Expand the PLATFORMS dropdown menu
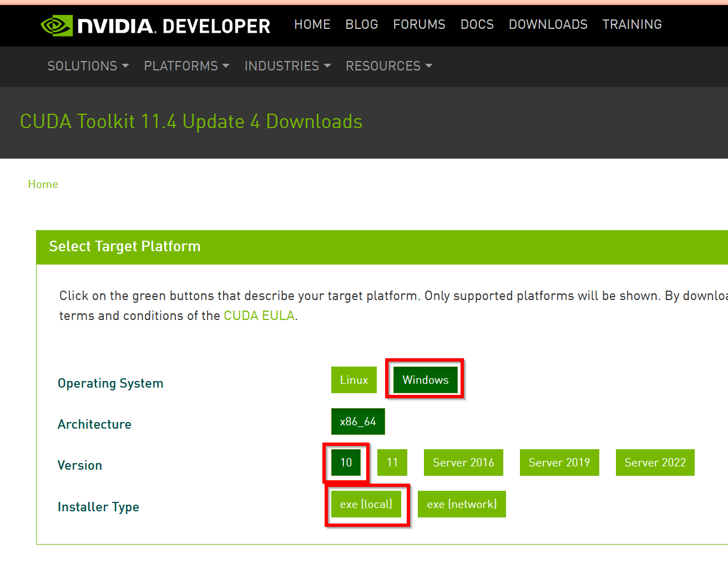The height and width of the screenshot is (564, 728). pos(186,66)
